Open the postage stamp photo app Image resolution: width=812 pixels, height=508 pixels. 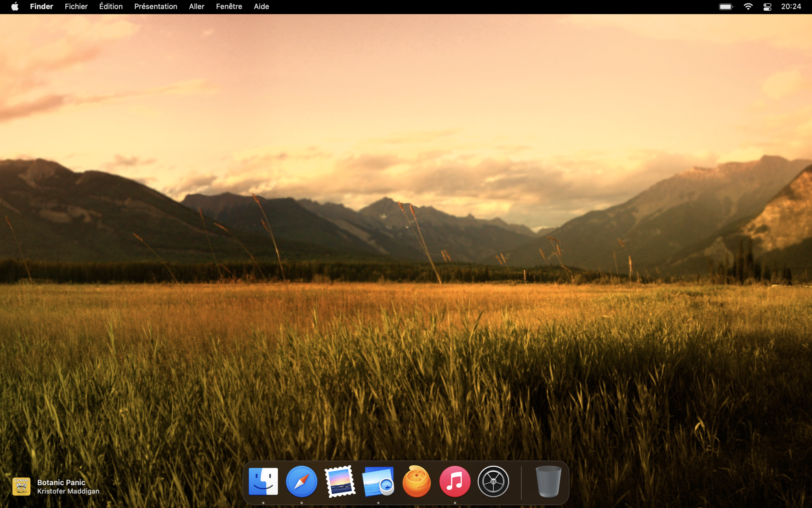[340, 482]
